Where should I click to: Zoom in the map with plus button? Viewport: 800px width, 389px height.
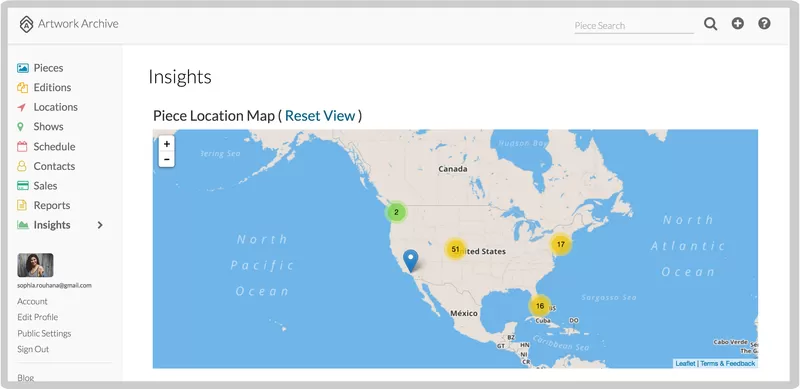tap(166, 144)
